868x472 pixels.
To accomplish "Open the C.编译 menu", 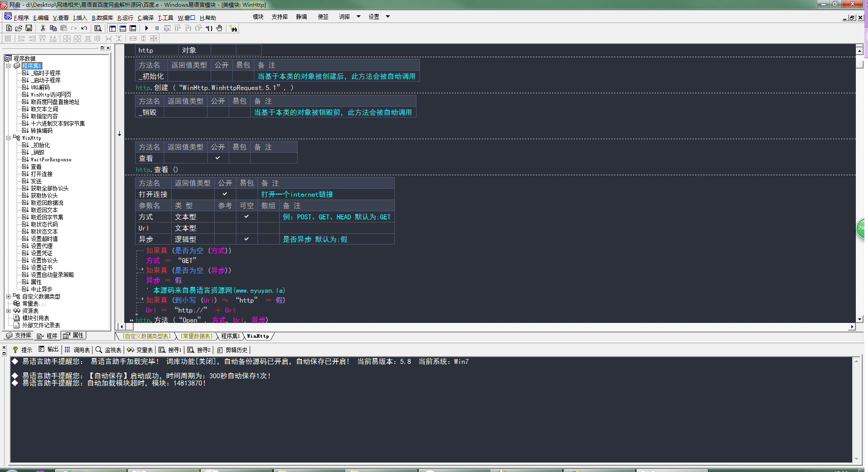I will coord(145,18).
